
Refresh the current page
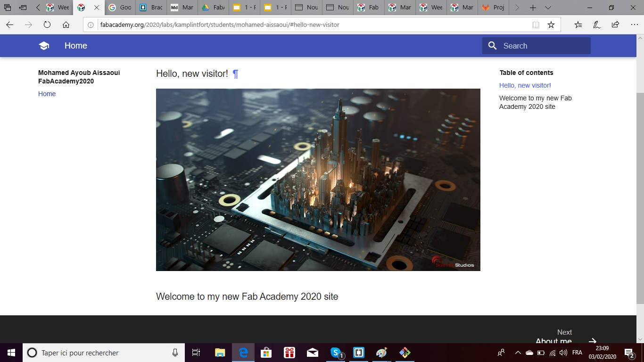pos(47,25)
